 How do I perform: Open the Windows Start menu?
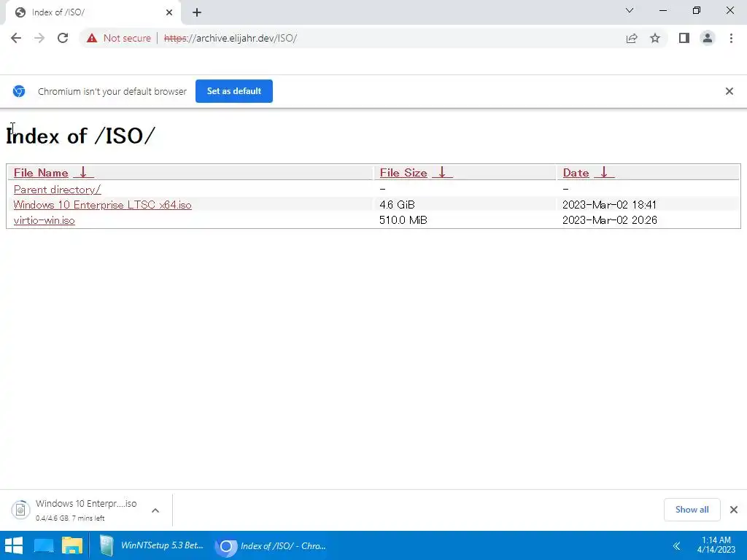13,545
